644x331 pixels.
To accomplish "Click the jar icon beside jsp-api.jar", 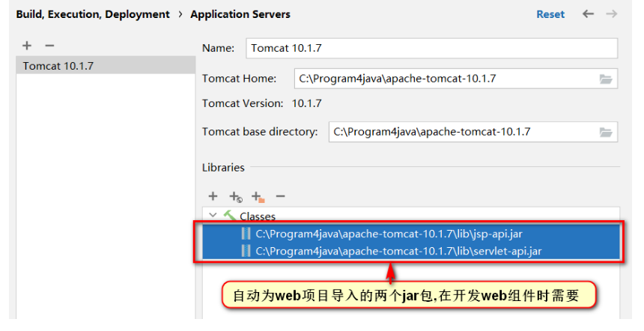I will [x=246, y=234].
